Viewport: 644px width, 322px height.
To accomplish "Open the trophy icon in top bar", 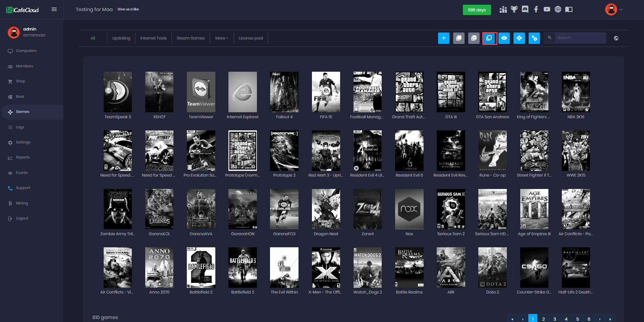I will (x=514, y=9).
